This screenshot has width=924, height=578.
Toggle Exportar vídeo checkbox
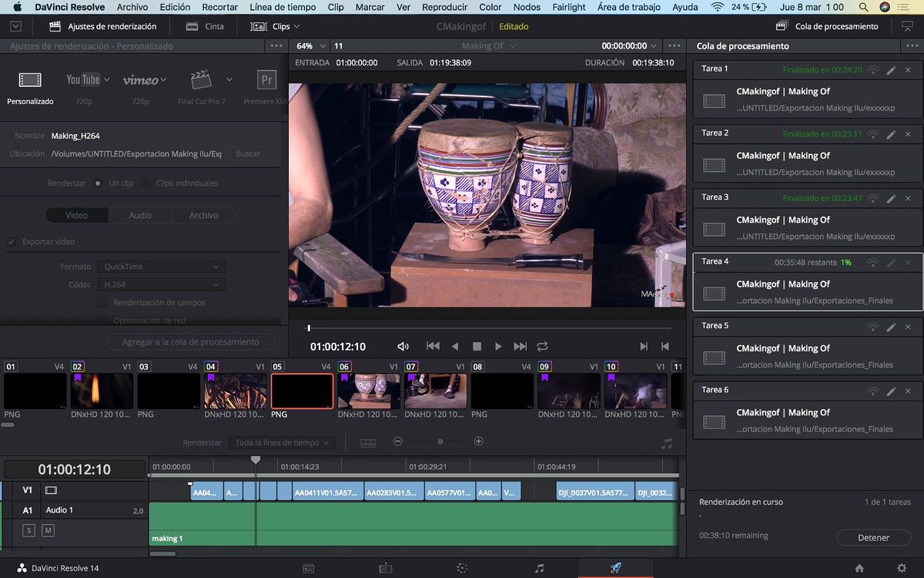tap(12, 241)
